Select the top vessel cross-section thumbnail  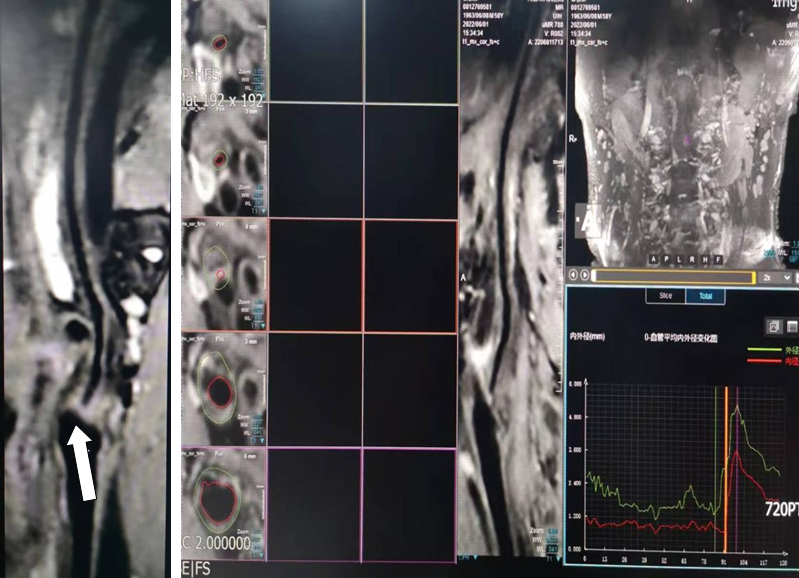click(x=224, y=50)
